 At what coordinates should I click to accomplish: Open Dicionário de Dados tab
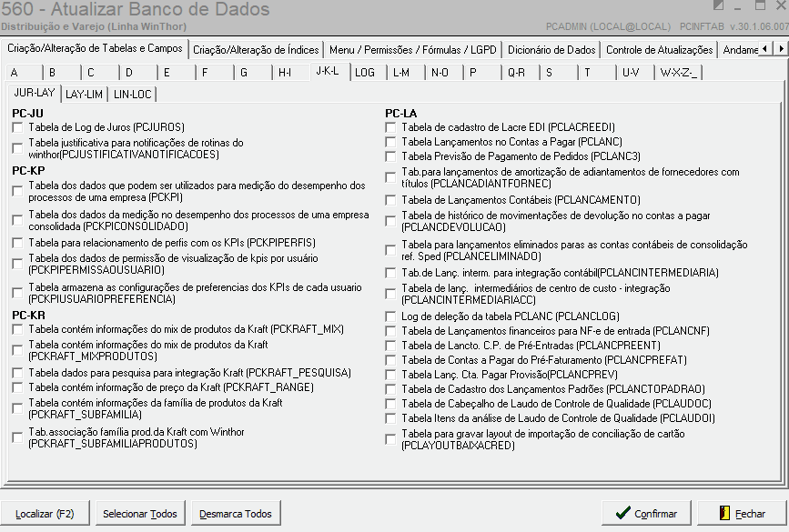pyautogui.click(x=551, y=50)
